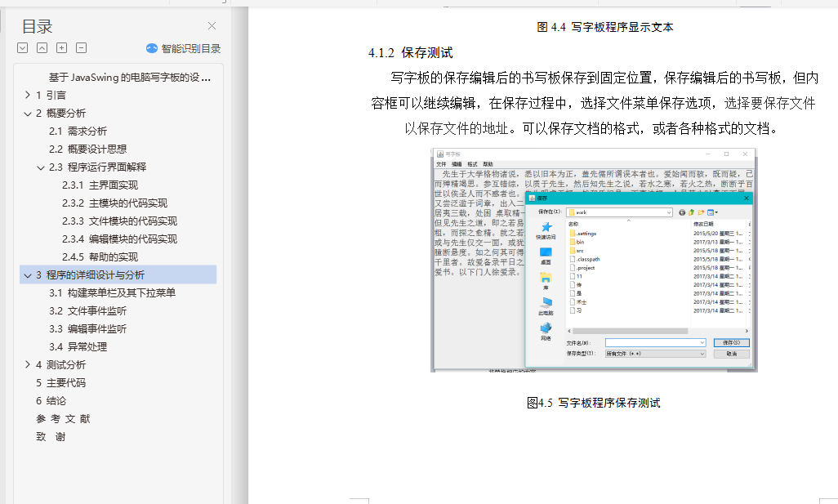Jump to '4 测试分析' heading
This screenshot has width=838, height=504.
click(x=60, y=365)
